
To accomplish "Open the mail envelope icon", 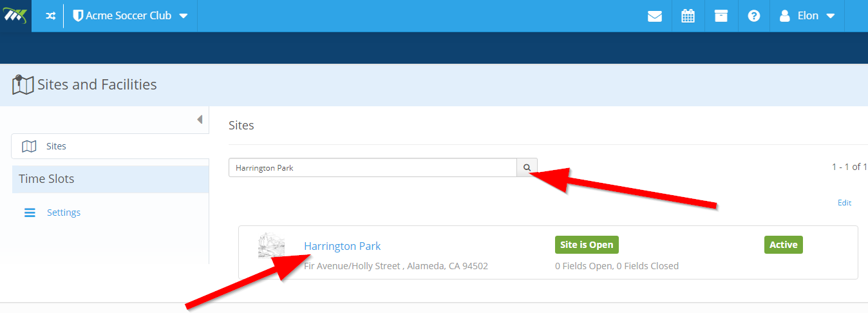I will coord(655,16).
